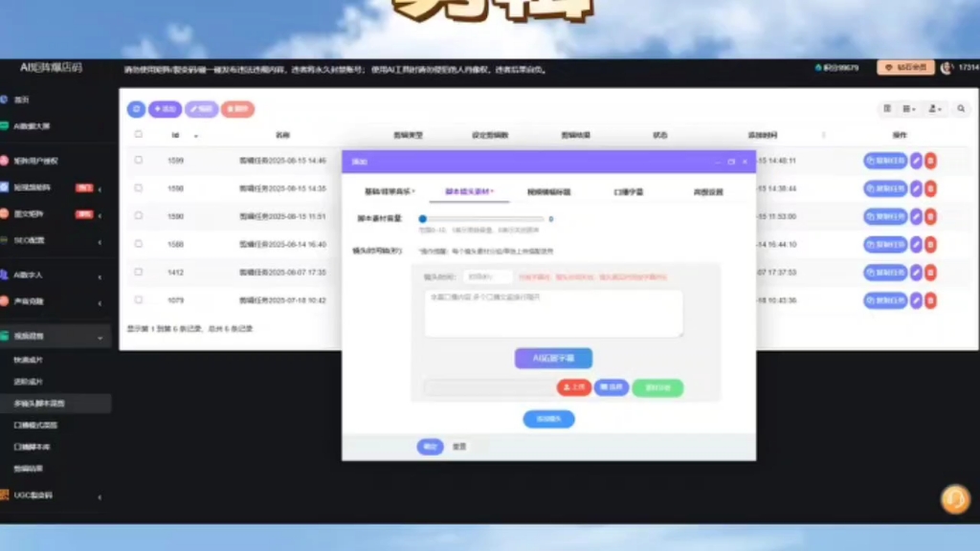The height and width of the screenshot is (551, 980).
Task: Click the script material volume slider handle
Action: click(x=422, y=219)
